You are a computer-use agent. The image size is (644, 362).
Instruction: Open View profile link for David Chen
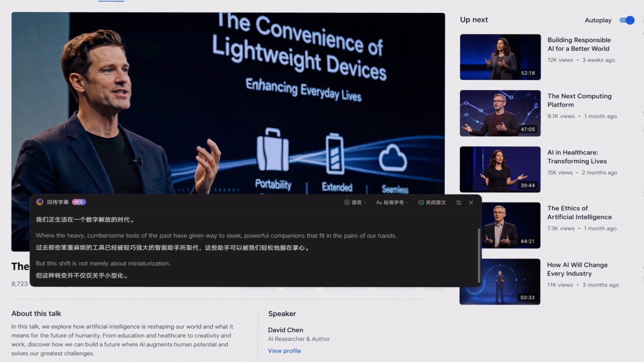coord(285,351)
